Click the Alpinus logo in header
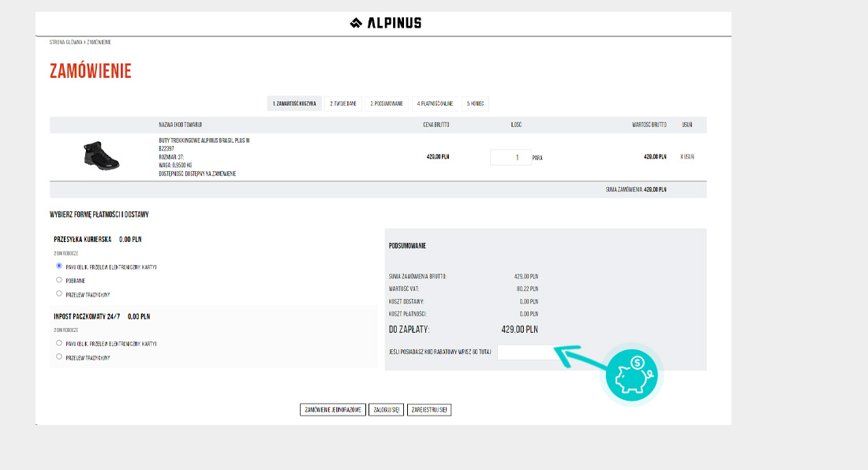The height and width of the screenshot is (470, 868). click(385, 23)
